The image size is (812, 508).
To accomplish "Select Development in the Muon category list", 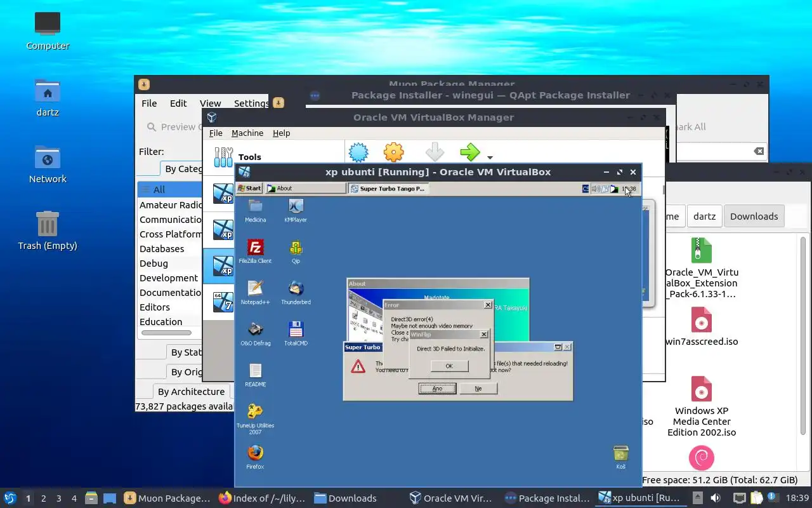I will 169,278.
